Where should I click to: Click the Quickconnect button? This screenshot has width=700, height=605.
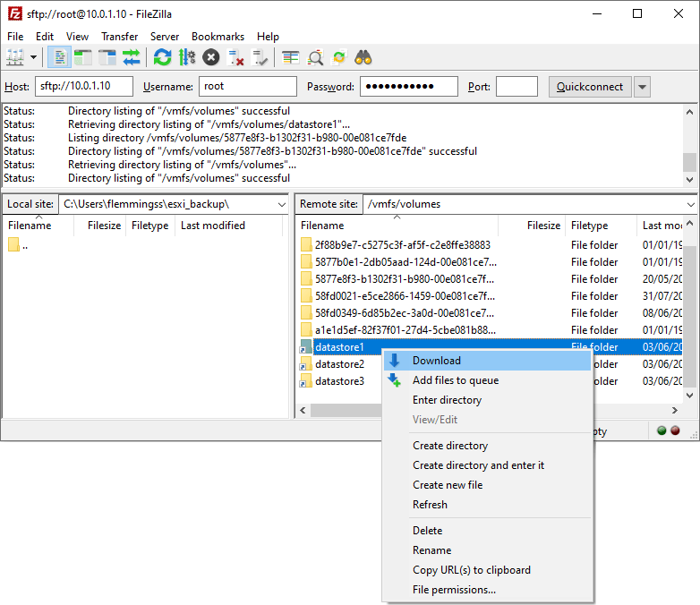pyautogui.click(x=590, y=87)
